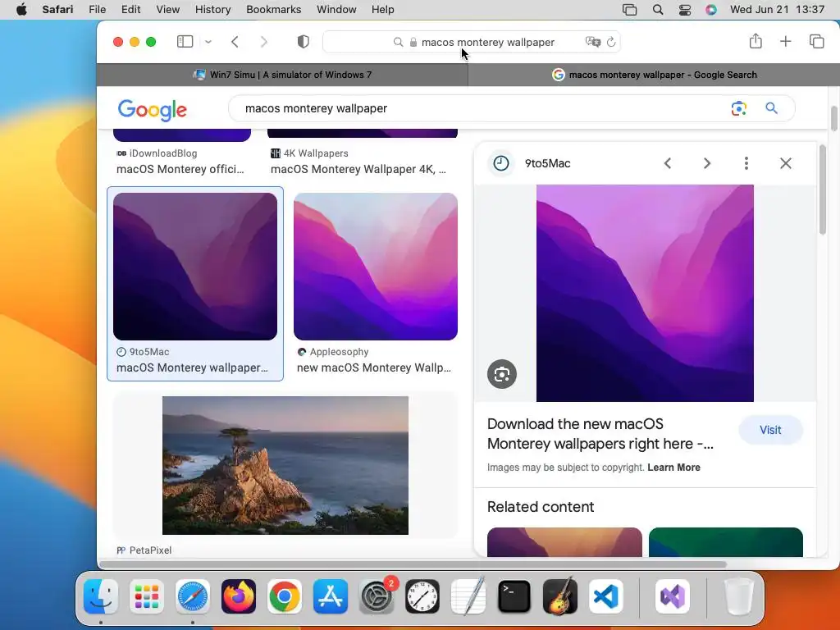
Task: Select the PetaPixel cypress tree photo
Action: click(x=285, y=465)
